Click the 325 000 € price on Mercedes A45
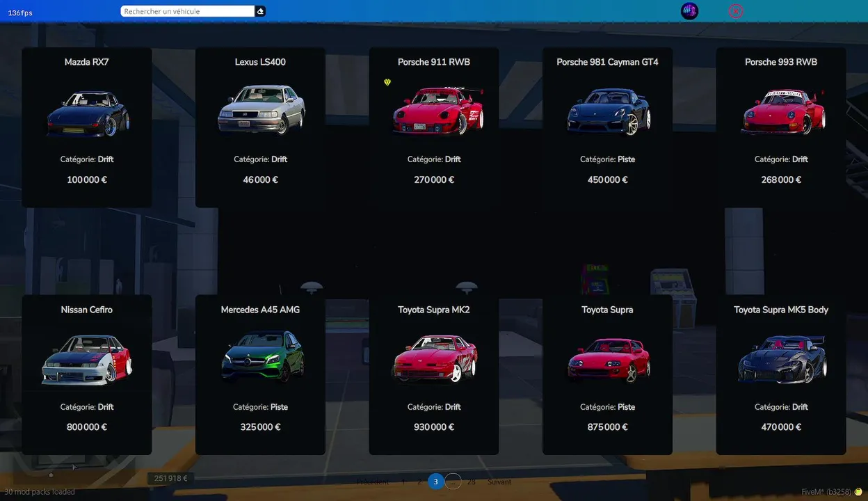Image resolution: width=868 pixels, height=501 pixels. [x=260, y=427]
